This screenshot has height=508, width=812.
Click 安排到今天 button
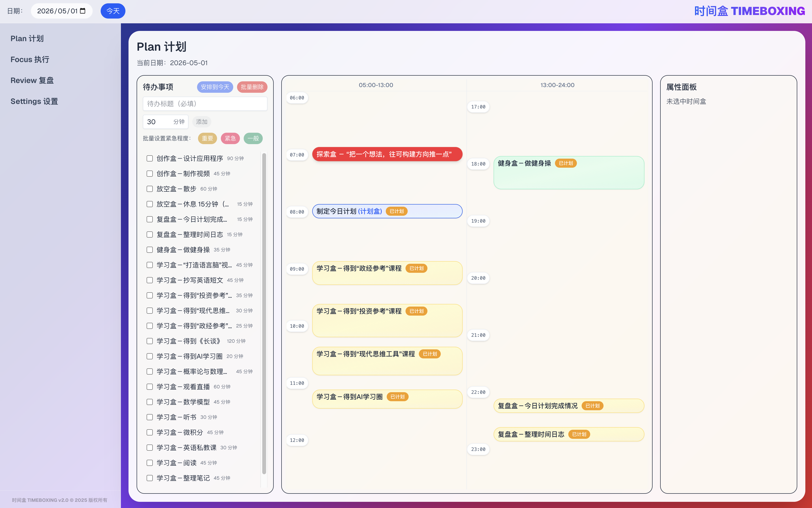(x=215, y=87)
